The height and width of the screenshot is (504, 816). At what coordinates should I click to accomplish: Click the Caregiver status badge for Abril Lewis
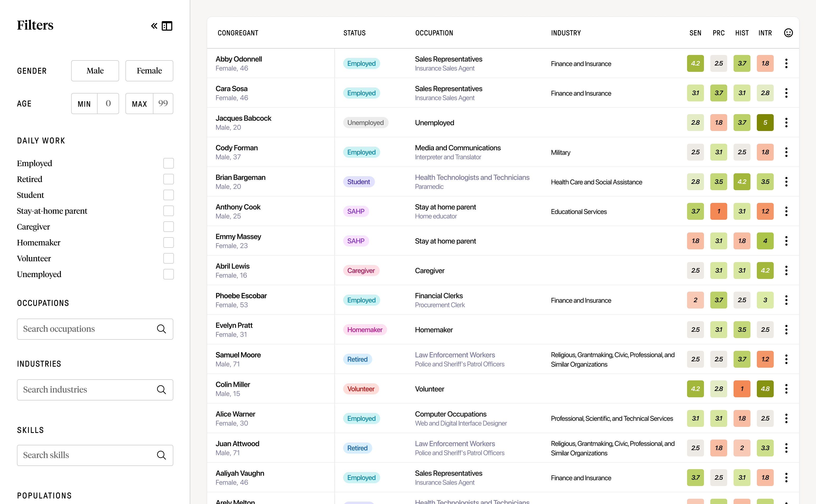click(361, 271)
